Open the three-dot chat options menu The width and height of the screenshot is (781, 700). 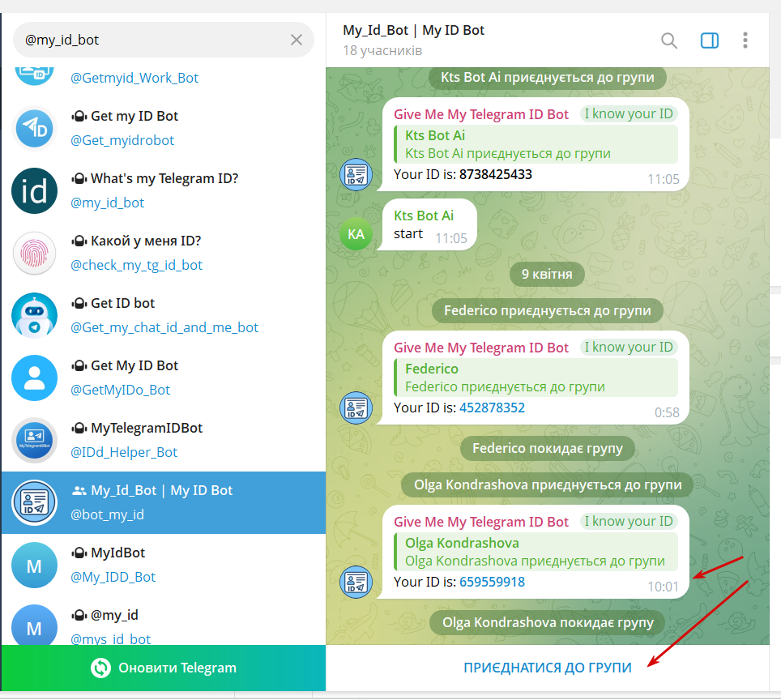click(x=745, y=41)
